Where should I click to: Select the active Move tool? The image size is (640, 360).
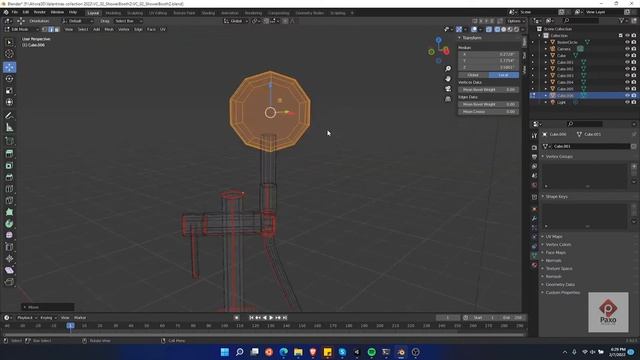(9, 67)
